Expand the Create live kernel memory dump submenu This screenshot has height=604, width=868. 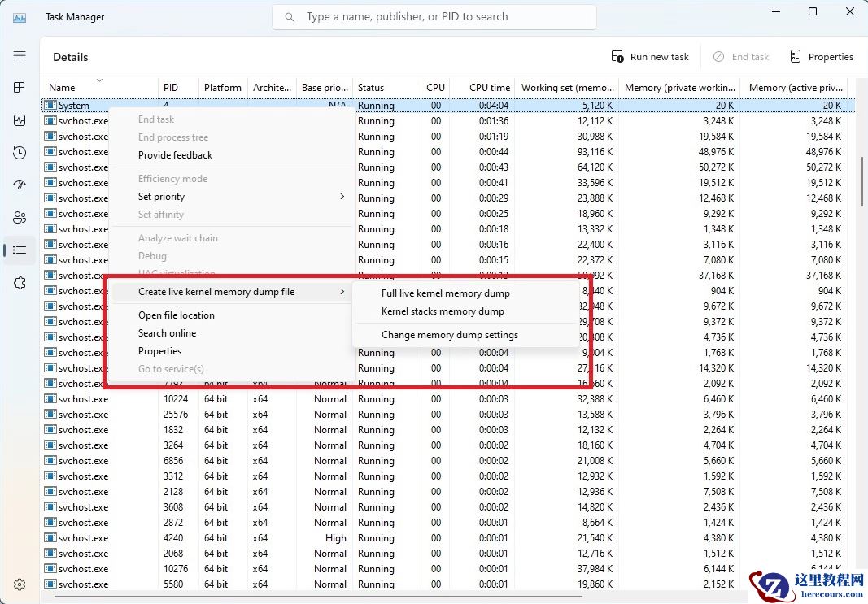(216, 291)
